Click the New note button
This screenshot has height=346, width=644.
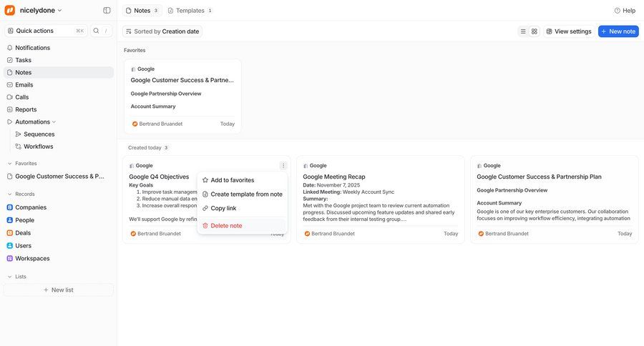[618, 31]
